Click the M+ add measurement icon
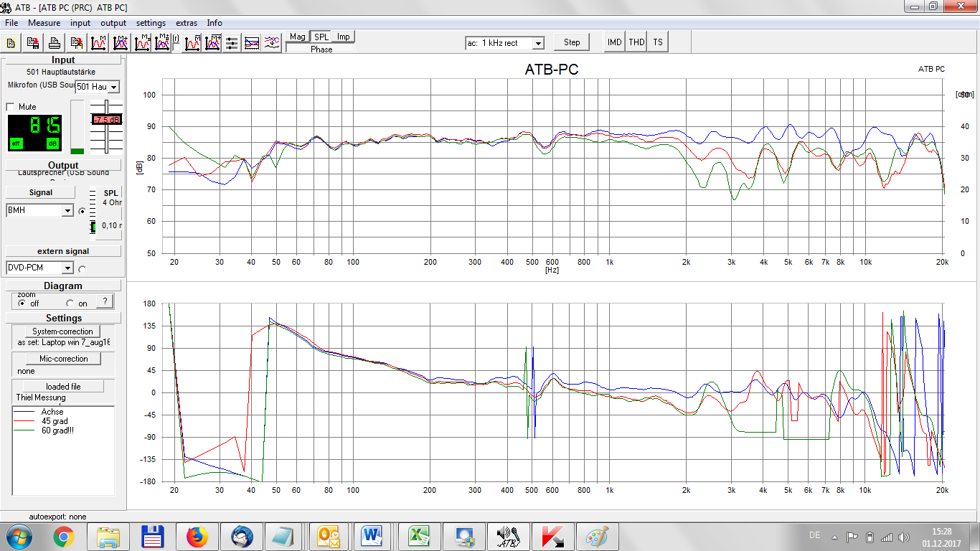980x551 pixels. point(120,43)
